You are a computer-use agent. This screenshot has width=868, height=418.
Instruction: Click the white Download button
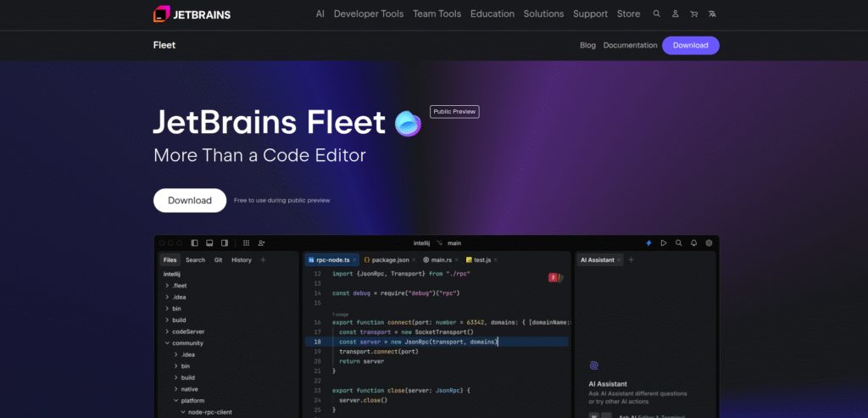[190, 200]
